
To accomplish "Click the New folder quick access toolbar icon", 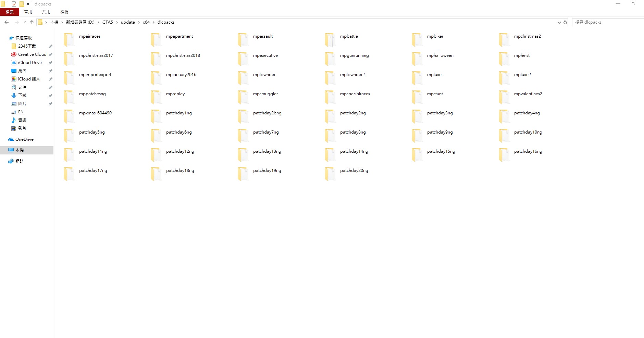I will 22,4.
